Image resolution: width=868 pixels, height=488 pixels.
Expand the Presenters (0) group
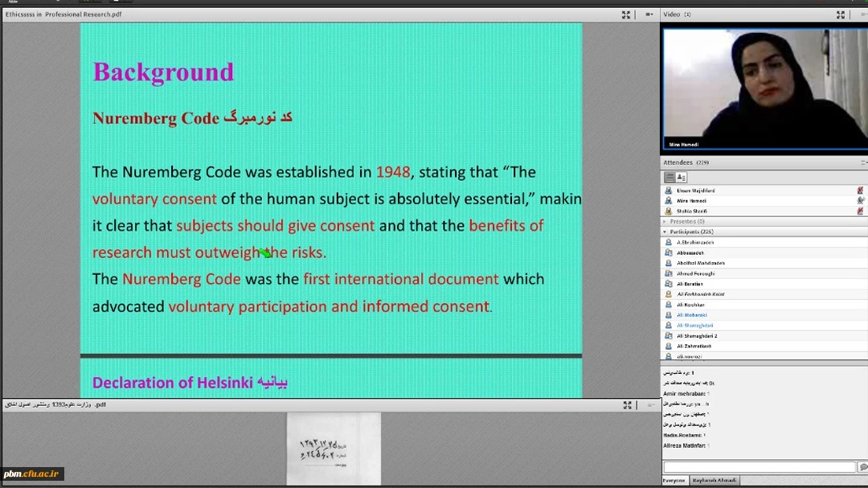(665, 221)
